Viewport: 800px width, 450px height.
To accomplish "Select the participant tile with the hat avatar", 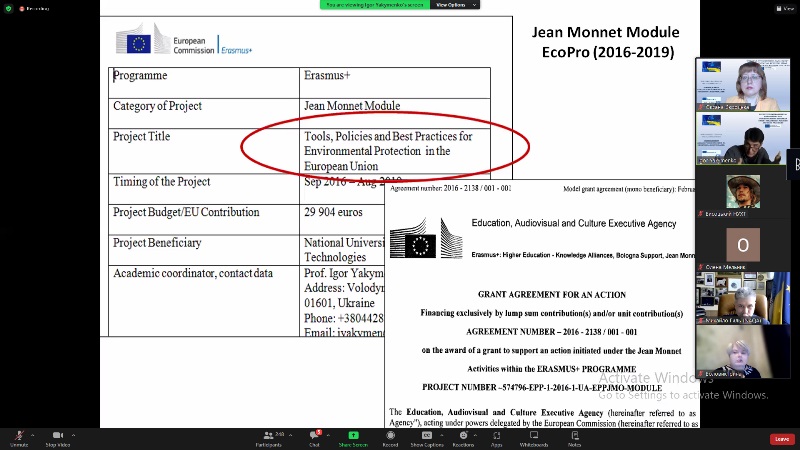I will coord(743,191).
